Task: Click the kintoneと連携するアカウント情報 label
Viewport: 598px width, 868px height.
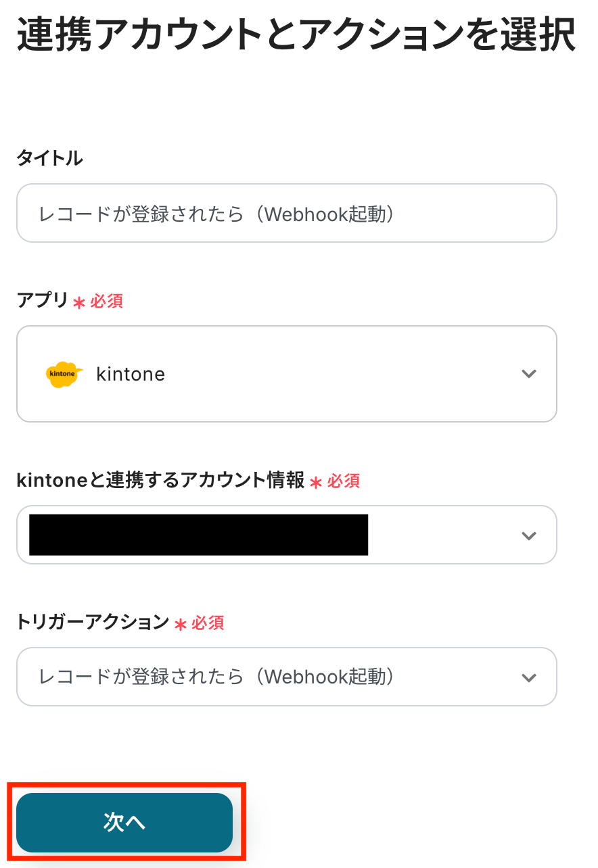Action: coord(160,481)
